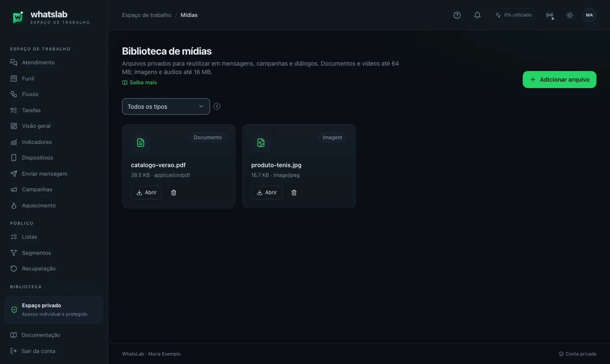
Task: Expand the Todos os tipos dropdown
Action: (166, 107)
